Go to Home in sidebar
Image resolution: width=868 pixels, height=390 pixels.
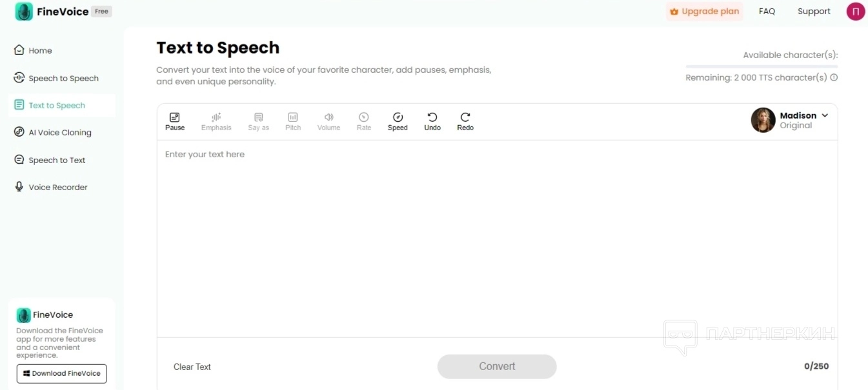coord(40,50)
